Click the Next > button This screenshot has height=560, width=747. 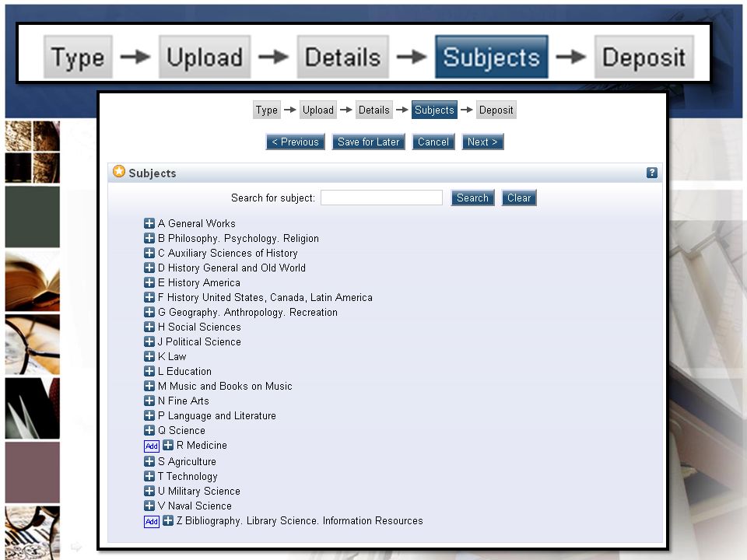click(482, 142)
